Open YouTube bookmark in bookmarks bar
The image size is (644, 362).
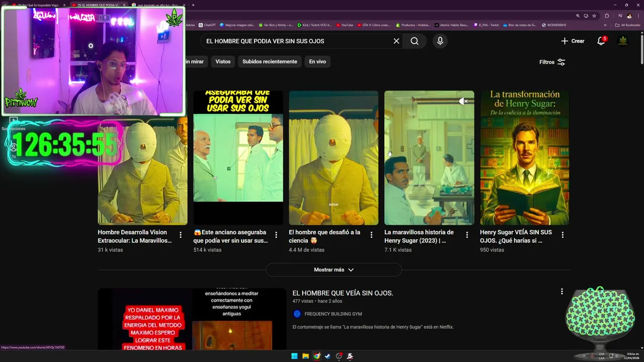pyautogui.click(x=345, y=25)
